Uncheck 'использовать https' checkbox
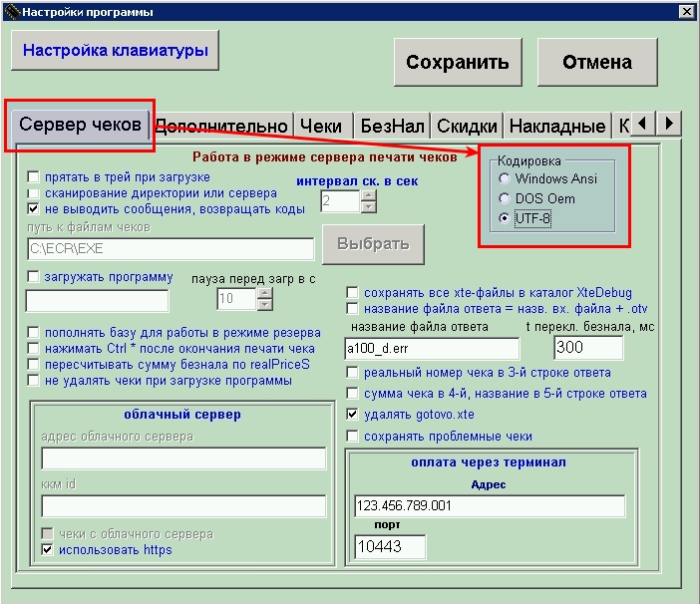Viewport: 700px width, 604px height. pos(47,549)
